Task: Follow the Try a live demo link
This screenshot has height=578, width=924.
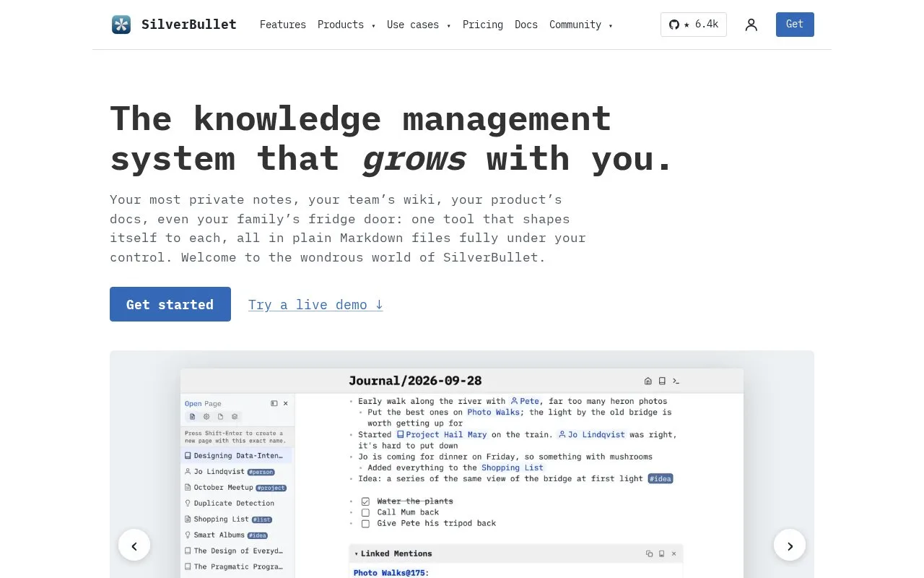Action: tap(315, 304)
